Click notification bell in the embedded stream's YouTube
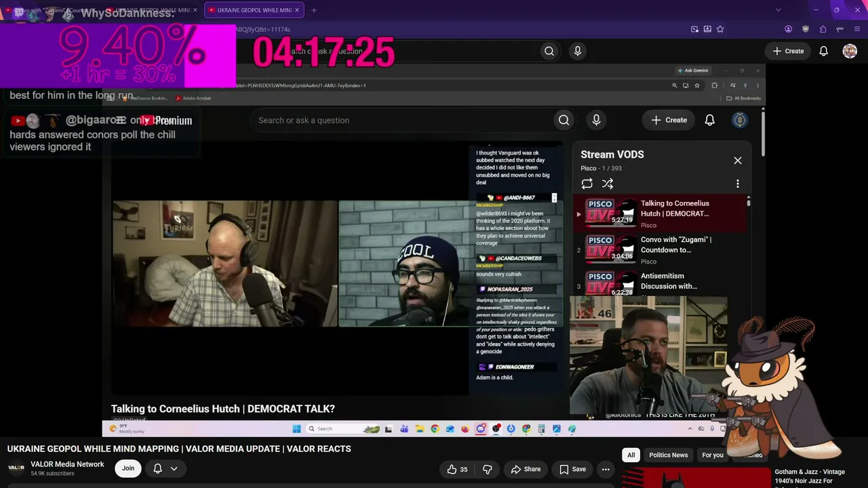Viewport: 868px width, 488px height. (x=709, y=120)
